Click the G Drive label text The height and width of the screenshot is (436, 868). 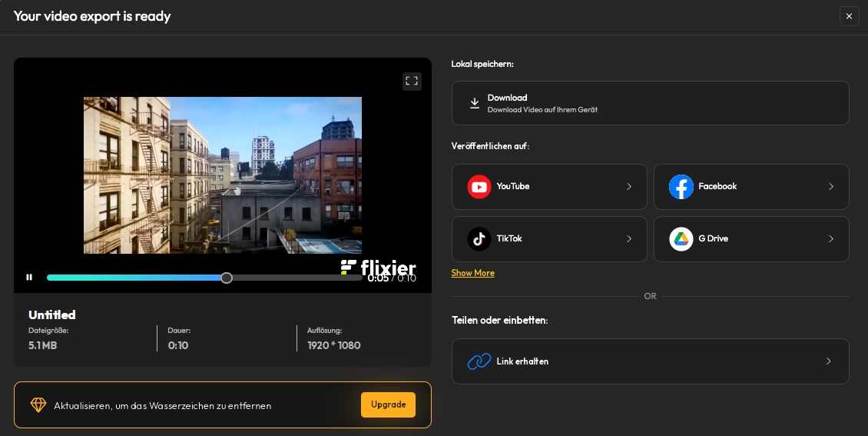coord(713,238)
